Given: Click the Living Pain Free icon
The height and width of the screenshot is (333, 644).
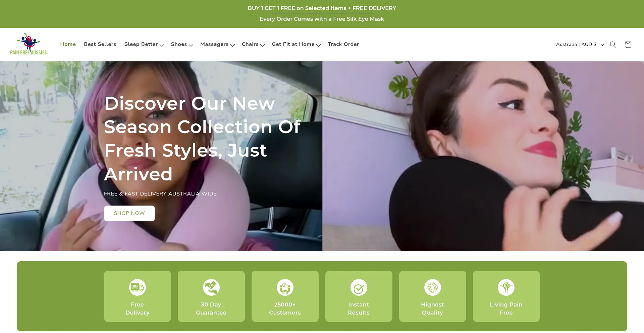Looking at the screenshot, I should point(506,287).
